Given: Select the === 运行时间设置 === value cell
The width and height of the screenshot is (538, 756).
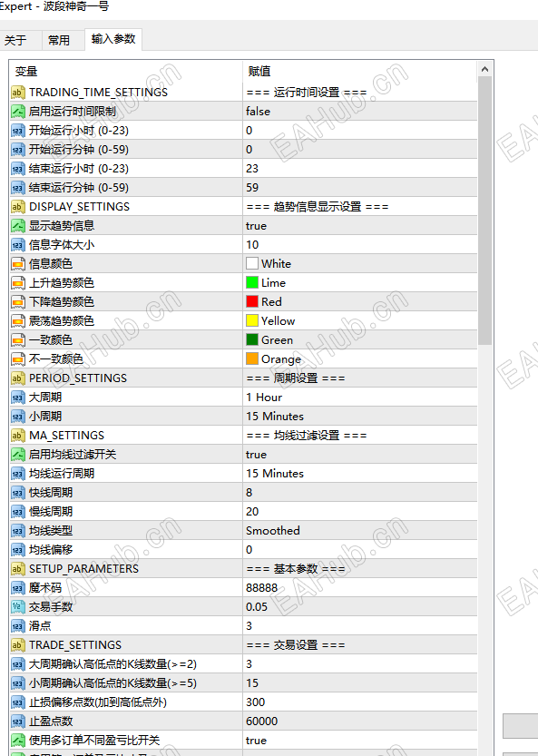Looking at the screenshot, I should 359,92.
